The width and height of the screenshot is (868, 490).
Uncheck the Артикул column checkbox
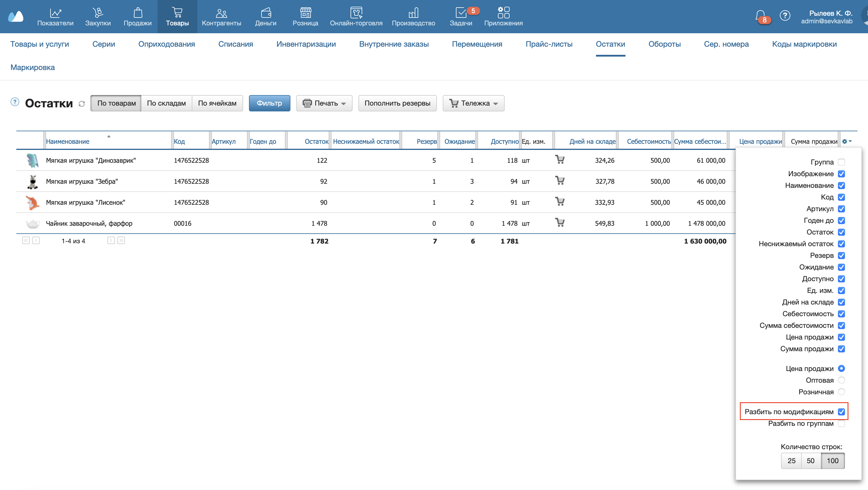tap(841, 209)
